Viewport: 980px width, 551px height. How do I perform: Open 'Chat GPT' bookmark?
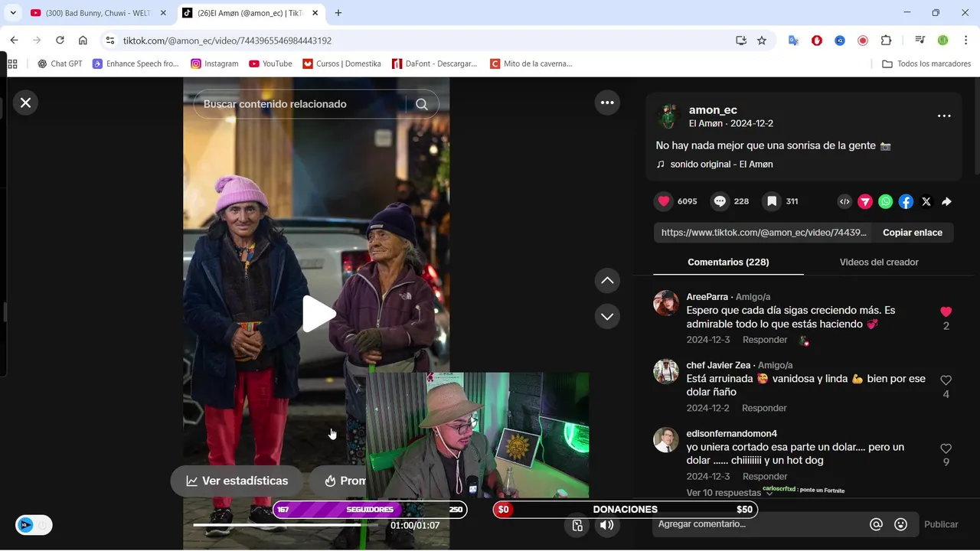point(60,64)
